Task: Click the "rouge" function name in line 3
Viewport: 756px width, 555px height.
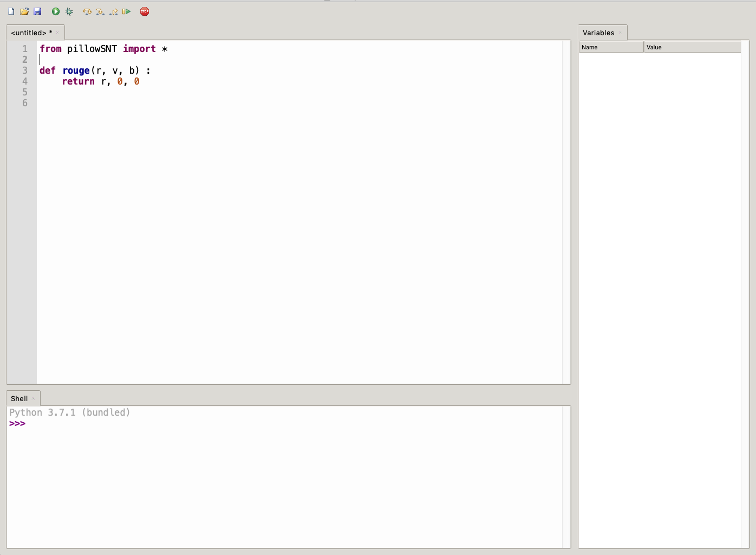Action: pyautogui.click(x=76, y=70)
